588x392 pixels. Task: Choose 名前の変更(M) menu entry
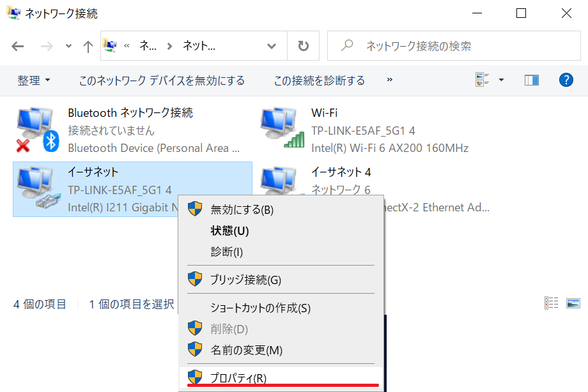tap(281, 350)
